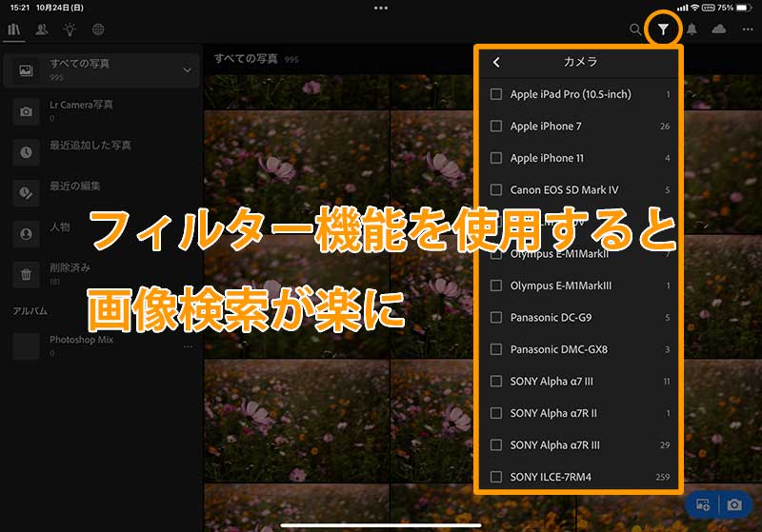Expand the すべての写真 chevron
762x532 pixels.
187,70
